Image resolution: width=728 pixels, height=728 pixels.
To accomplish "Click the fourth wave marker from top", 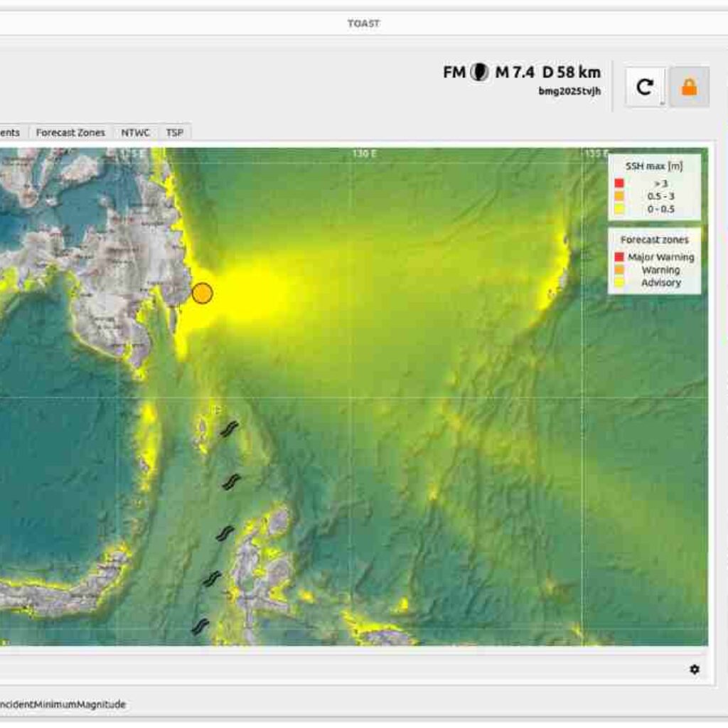I will point(212,579).
